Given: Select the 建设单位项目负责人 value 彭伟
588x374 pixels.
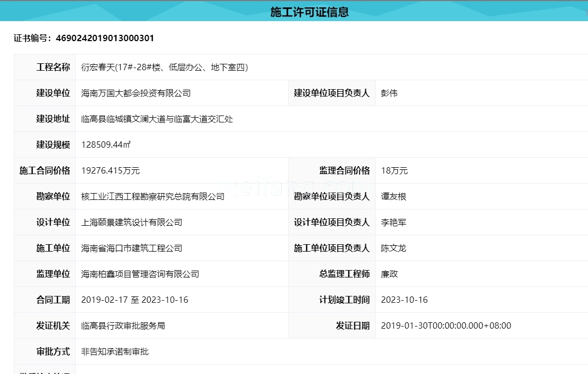Looking at the screenshot, I should pyautogui.click(x=388, y=93).
